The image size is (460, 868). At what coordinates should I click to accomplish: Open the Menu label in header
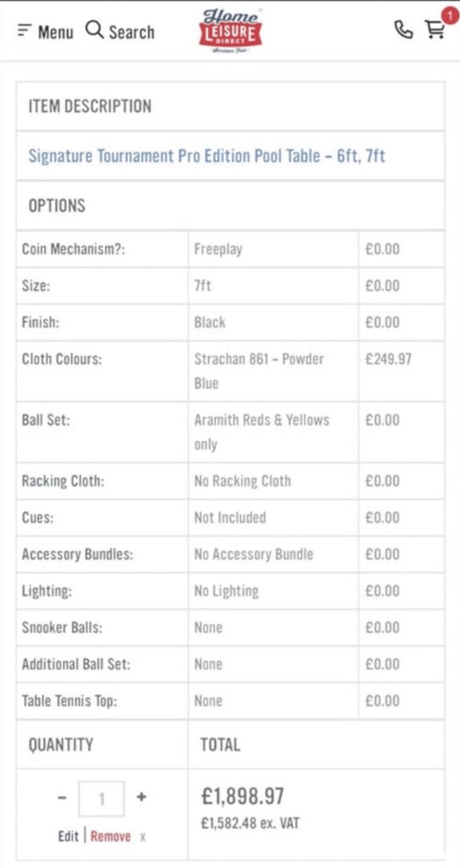55,33
